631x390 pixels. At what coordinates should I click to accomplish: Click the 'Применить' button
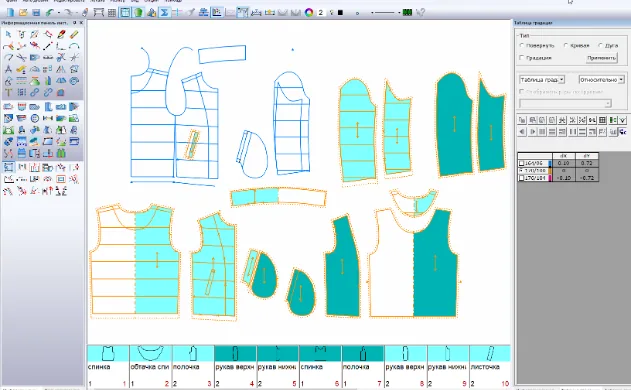(601, 58)
